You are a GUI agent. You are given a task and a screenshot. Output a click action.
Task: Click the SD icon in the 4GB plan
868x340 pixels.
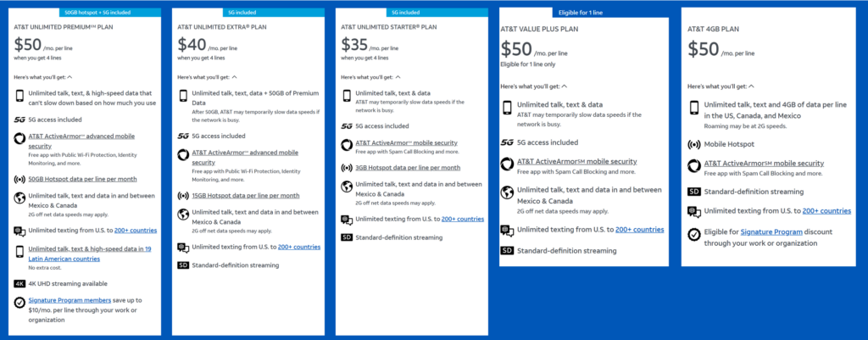694,192
